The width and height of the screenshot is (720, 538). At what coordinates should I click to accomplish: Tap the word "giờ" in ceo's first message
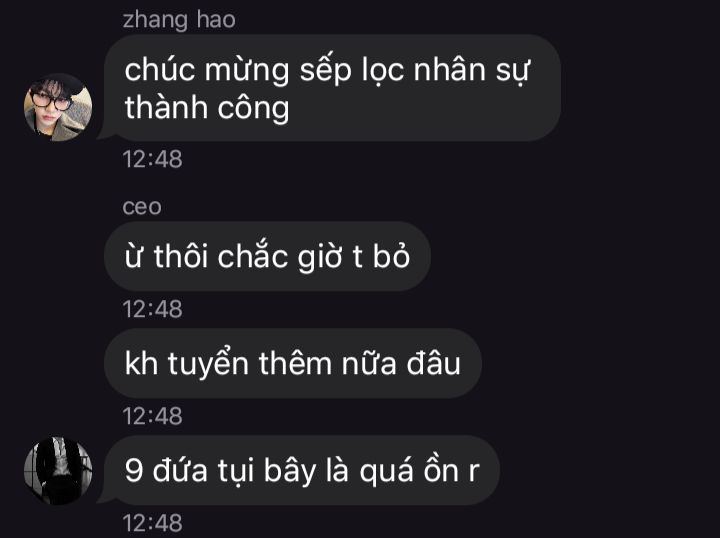click(320, 257)
